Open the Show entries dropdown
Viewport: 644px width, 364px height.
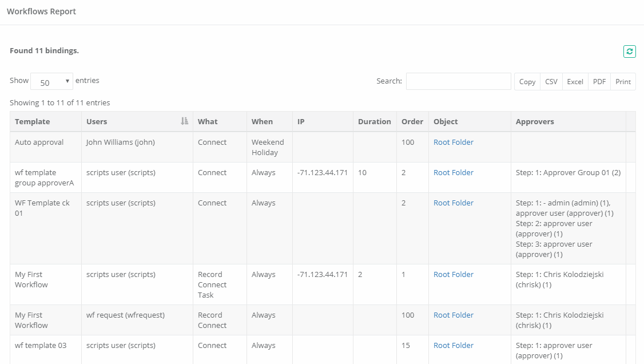pyautogui.click(x=51, y=81)
